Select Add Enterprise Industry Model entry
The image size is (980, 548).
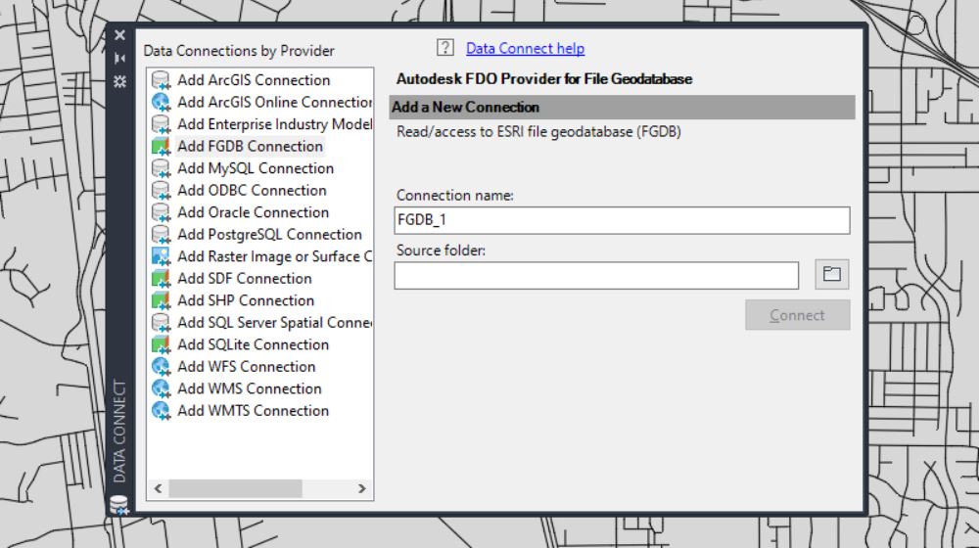click(274, 124)
